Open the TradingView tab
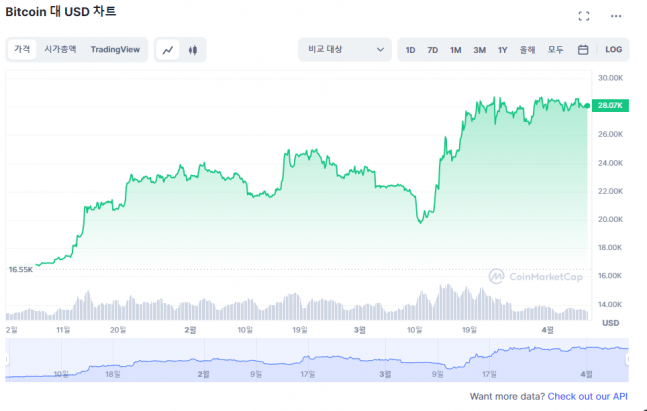The width and height of the screenshot is (647, 411). pyautogui.click(x=115, y=49)
